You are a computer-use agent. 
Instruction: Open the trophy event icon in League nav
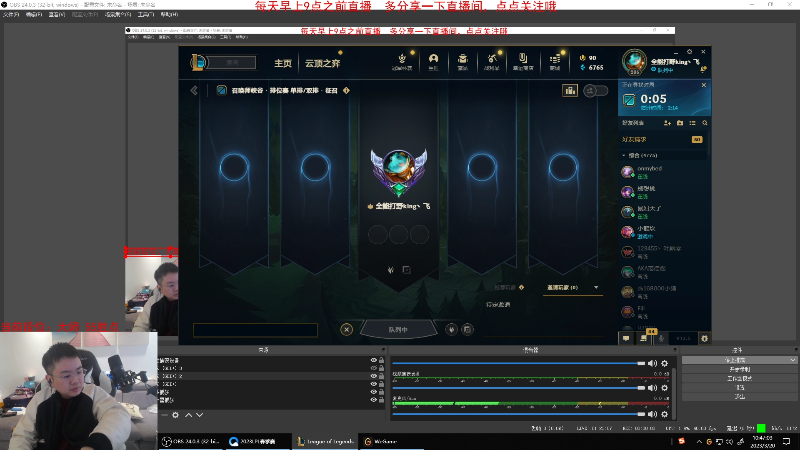click(402, 61)
